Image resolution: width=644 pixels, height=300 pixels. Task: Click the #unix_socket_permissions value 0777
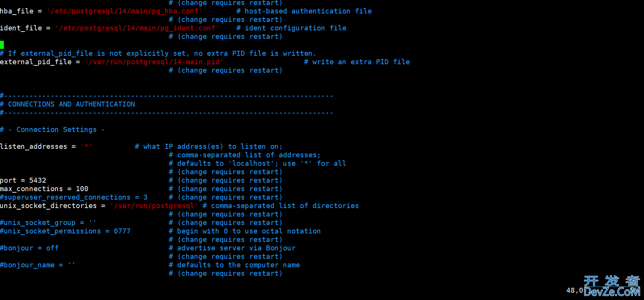coord(122,231)
